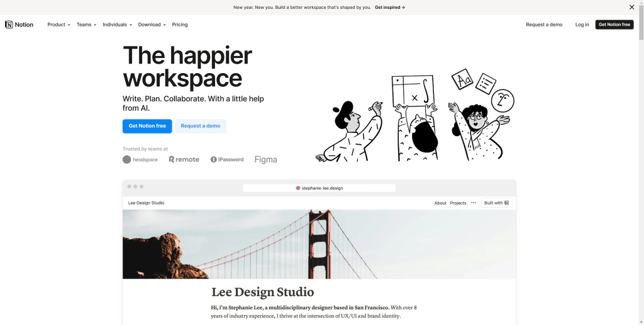Open the About tab in the preview

[x=440, y=203]
